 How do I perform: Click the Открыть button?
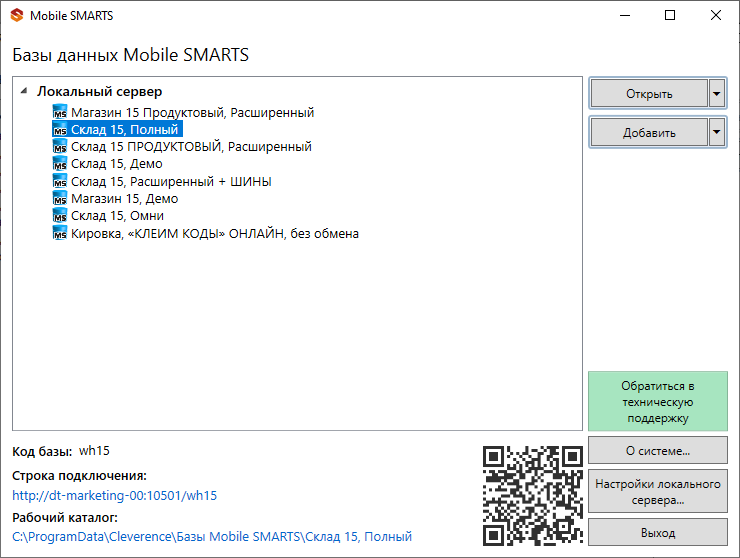tap(649, 93)
